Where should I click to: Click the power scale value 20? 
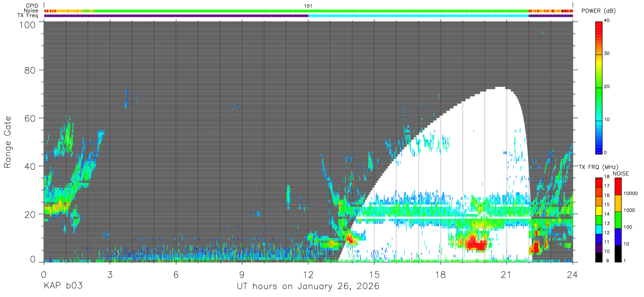(608, 87)
